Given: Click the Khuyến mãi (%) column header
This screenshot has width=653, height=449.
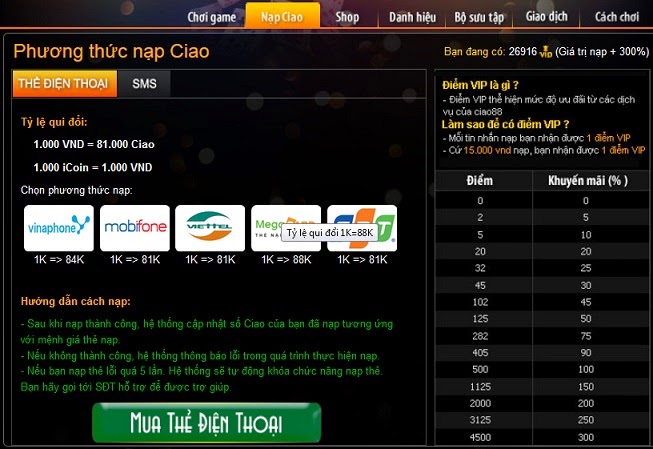Looking at the screenshot, I should (588, 181).
